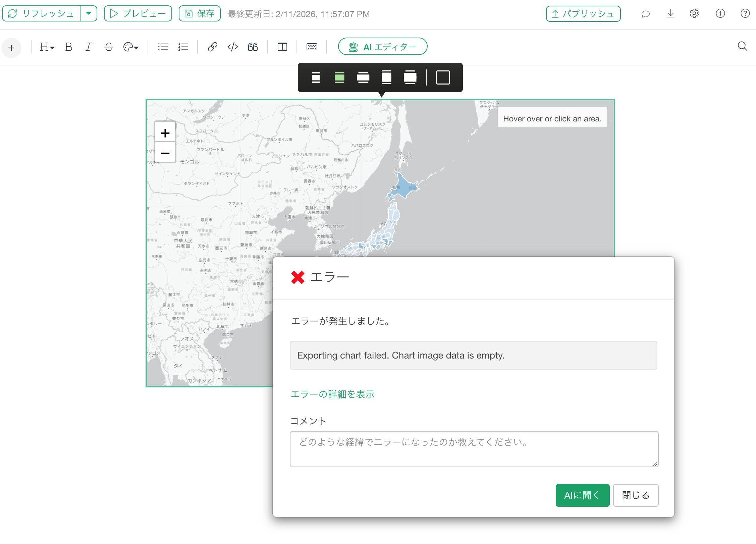Click the AIに聞く button
Viewport: 756px width, 544px height.
(582, 495)
